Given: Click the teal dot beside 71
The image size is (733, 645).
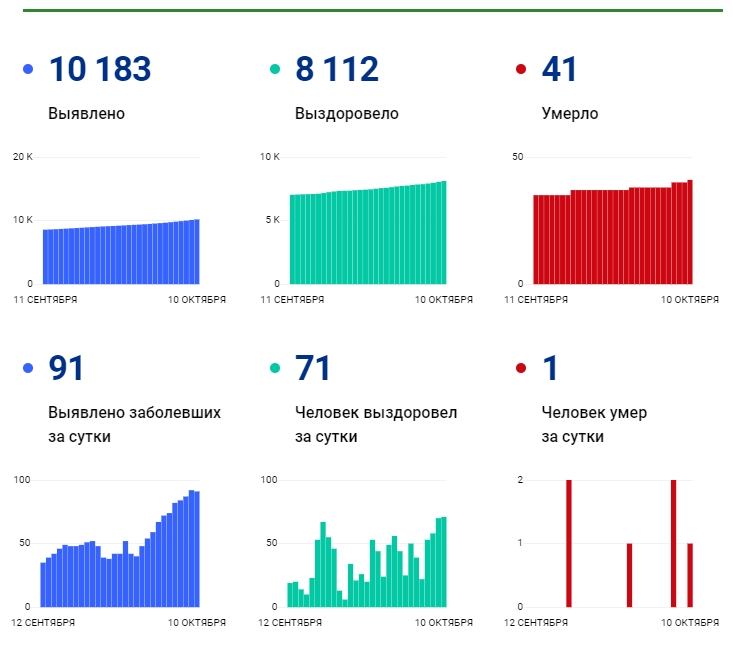Looking at the screenshot, I should pos(275,368).
